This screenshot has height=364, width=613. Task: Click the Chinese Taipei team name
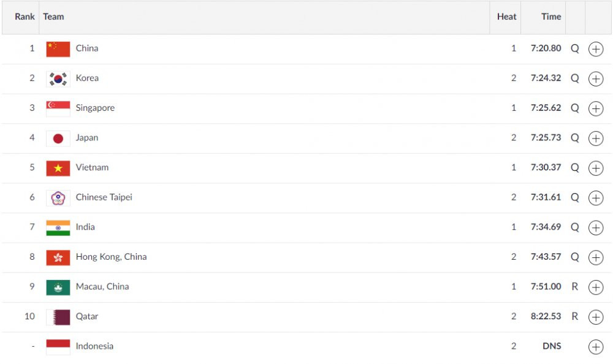click(104, 197)
